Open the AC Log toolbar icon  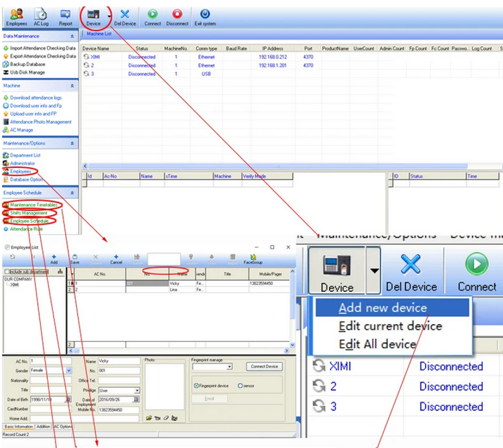[41, 17]
